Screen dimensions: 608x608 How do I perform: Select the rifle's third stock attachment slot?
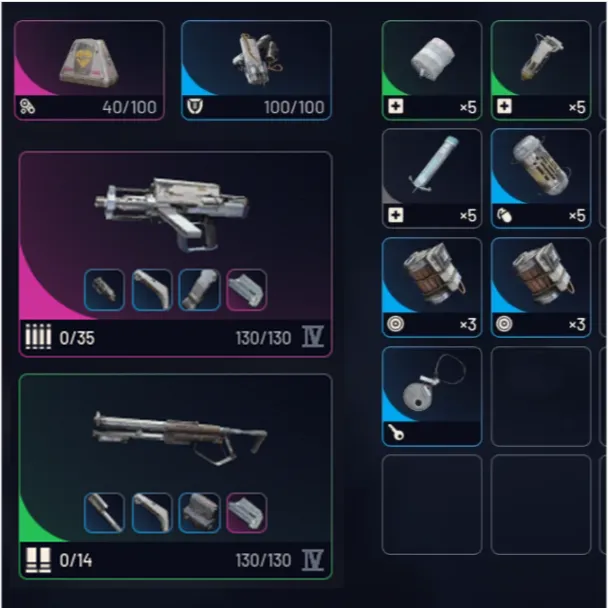(x=199, y=290)
